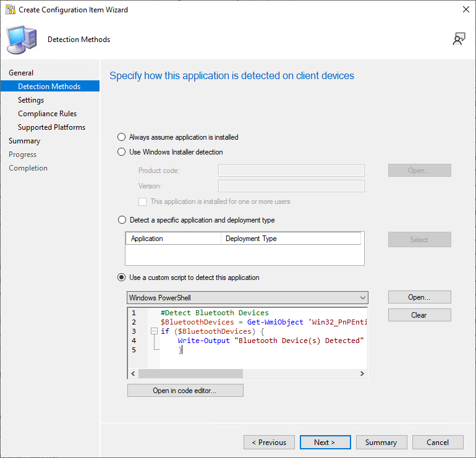Clear the detection script

(x=419, y=315)
